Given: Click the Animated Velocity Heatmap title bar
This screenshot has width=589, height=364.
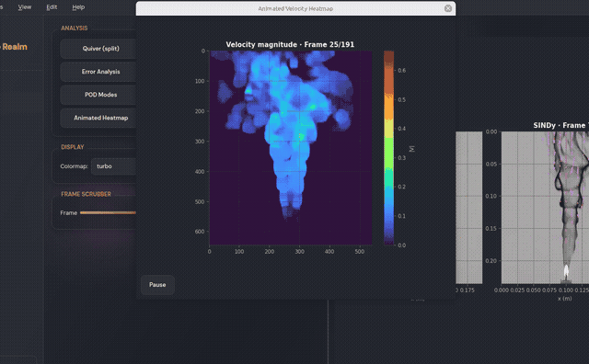Looking at the screenshot, I should (x=295, y=8).
